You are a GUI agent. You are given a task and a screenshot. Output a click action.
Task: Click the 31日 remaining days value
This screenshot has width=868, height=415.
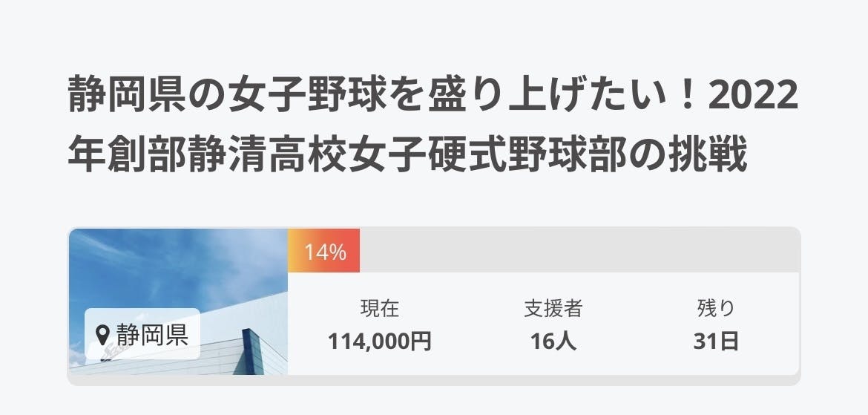pyautogui.click(x=715, y=342)
